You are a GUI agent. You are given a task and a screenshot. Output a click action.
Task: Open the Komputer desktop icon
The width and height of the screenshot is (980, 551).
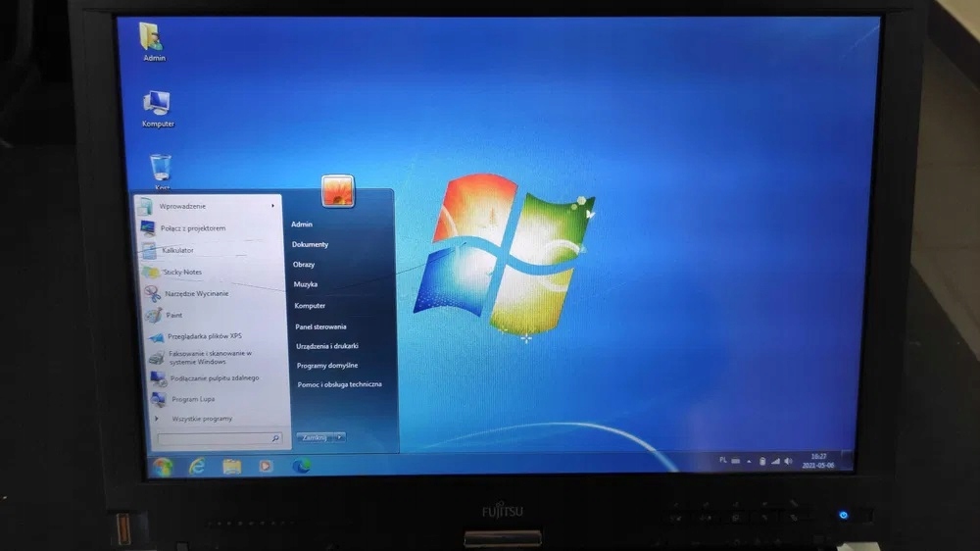point(158,109)
